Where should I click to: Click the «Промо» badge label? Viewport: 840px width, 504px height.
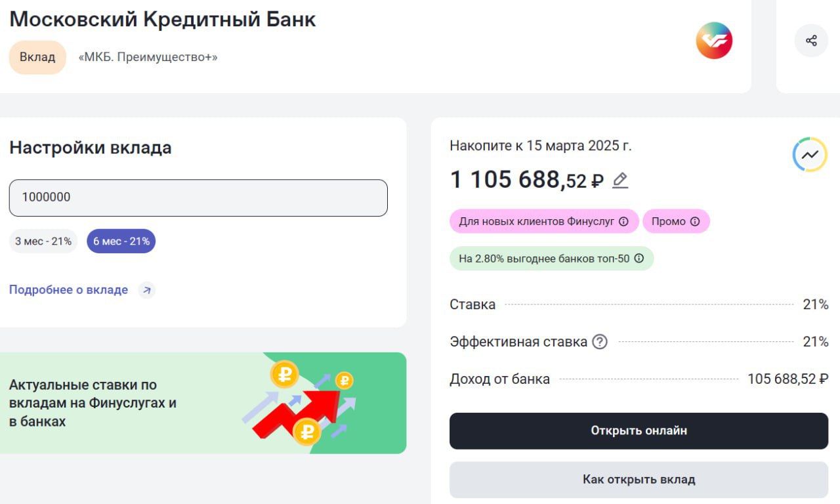pyautogui.click(x=668, y=222)
